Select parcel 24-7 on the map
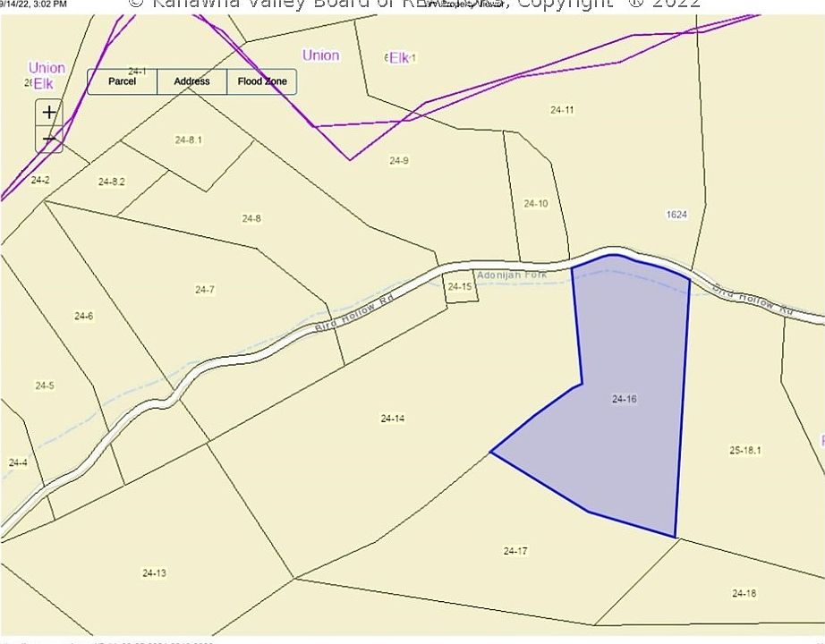Screen dimensions: 825x644 tap(205, 290)
